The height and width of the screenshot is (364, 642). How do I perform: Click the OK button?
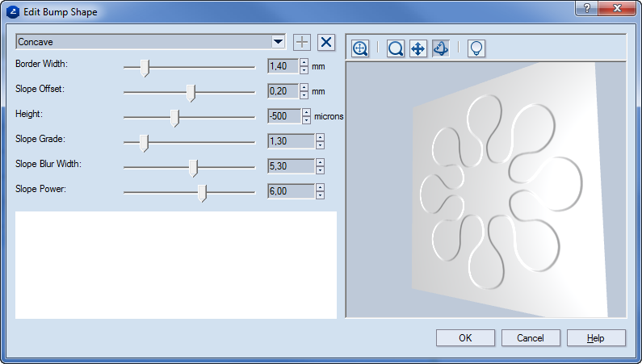465,338
